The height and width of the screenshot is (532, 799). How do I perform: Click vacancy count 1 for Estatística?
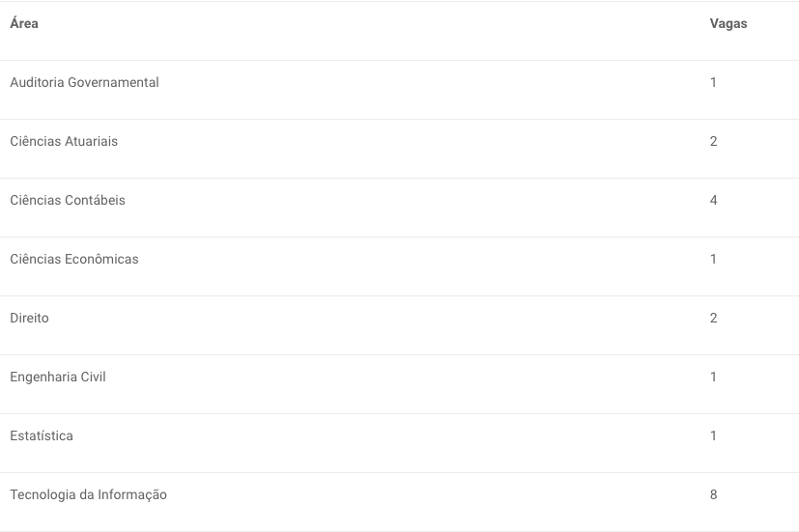click(x=713, y=435)
